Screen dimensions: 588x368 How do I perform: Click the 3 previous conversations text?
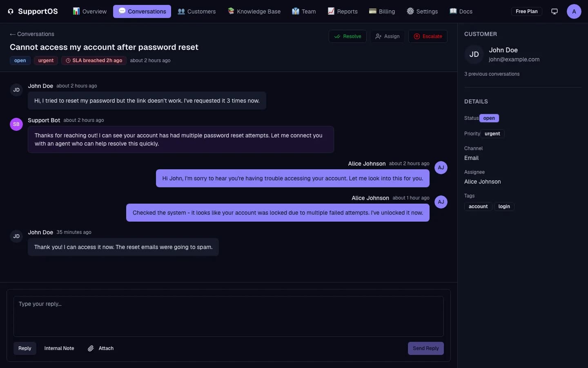click(x=492, y=74)
